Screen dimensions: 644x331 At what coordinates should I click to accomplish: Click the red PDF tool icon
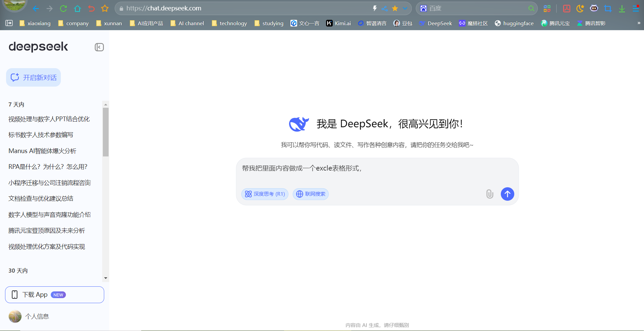click(567, 8)
